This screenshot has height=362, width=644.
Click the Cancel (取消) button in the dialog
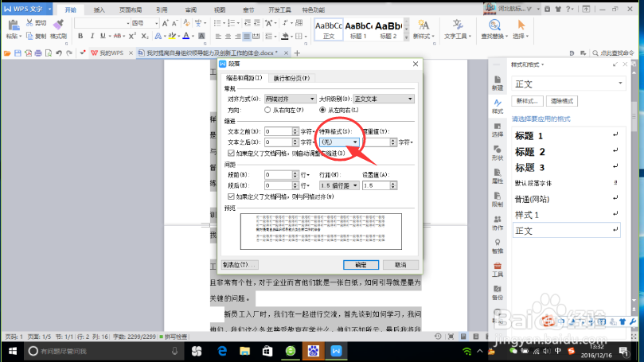pyautogui.click(x=400, y=265)
